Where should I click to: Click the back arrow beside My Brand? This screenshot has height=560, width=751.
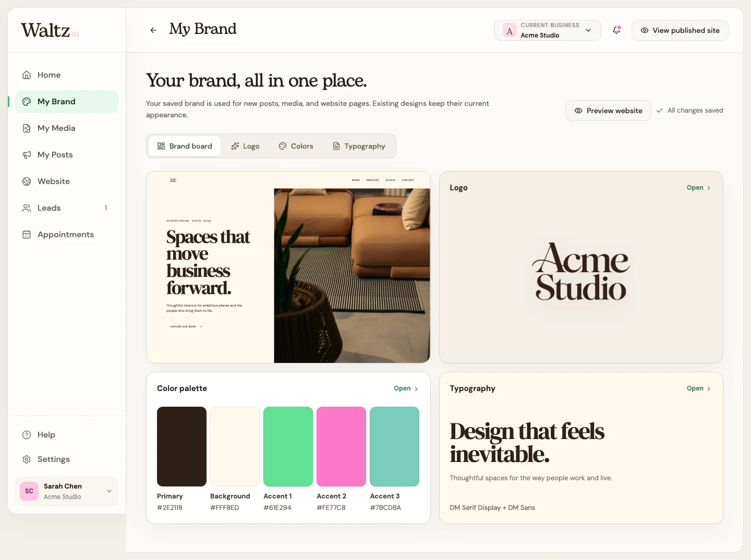pos(153,30)
